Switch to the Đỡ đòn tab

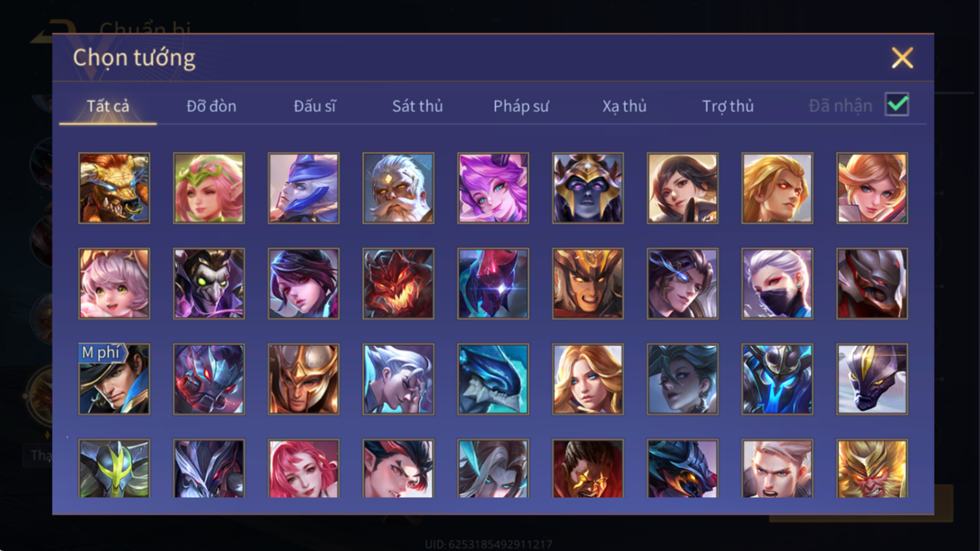click(x=211, y=106)
